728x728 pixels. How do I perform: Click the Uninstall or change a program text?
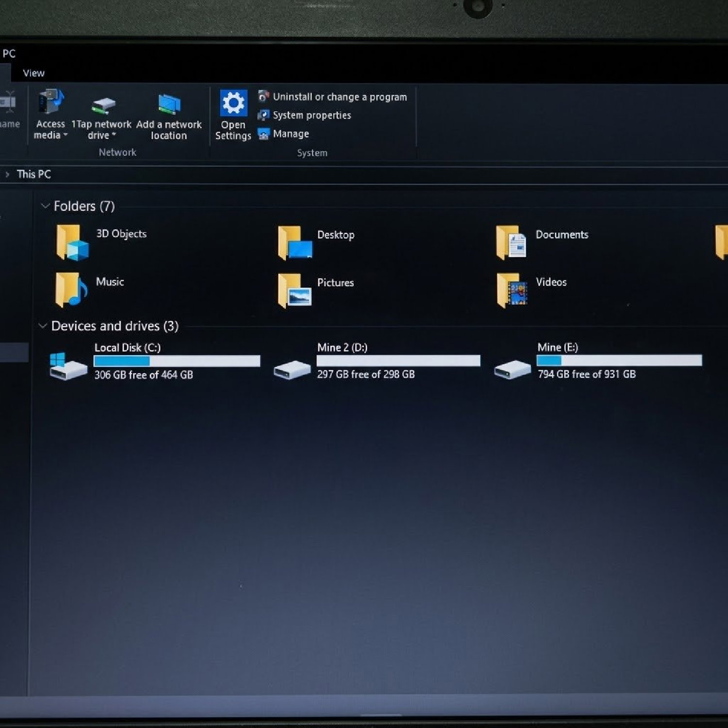[340, 97]
